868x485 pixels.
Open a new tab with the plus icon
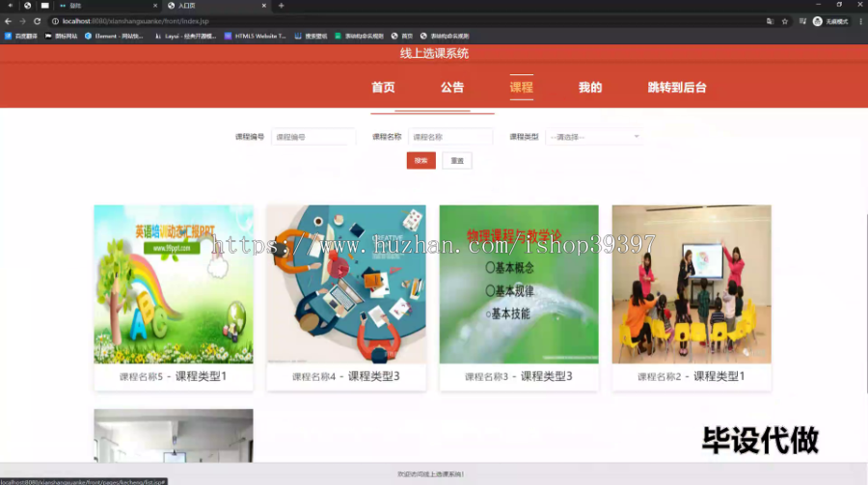click(282, 6)
